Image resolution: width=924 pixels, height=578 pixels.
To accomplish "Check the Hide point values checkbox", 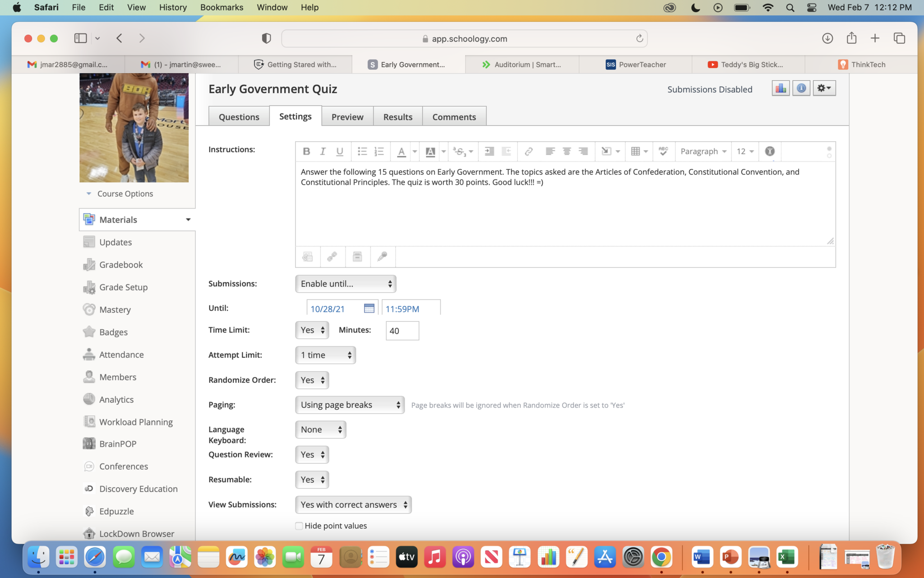I will pyautogui.click(x=299, y=526).
